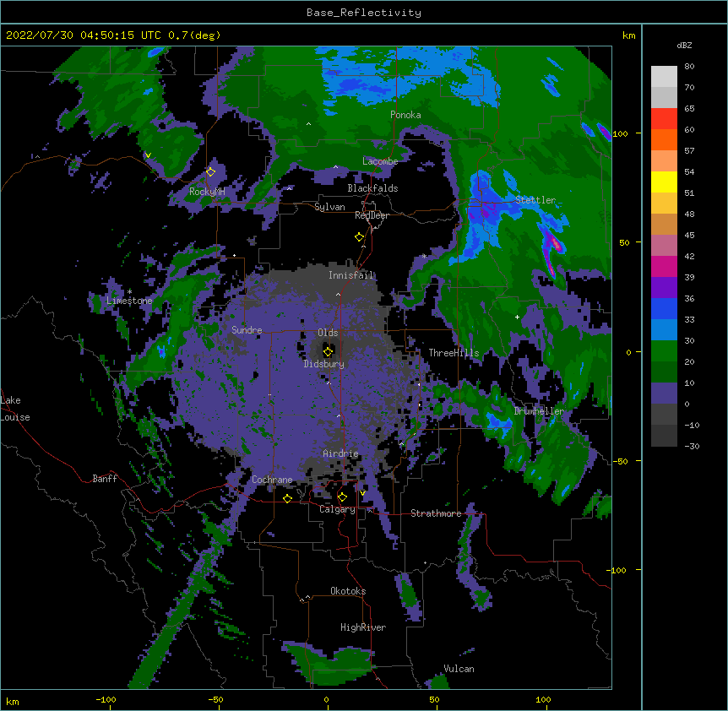Image resolution: width=728 pixels, height=711 pixels.
Task: Click the white plus marker north of ThreeHills
Action: (x=517, y=317)
